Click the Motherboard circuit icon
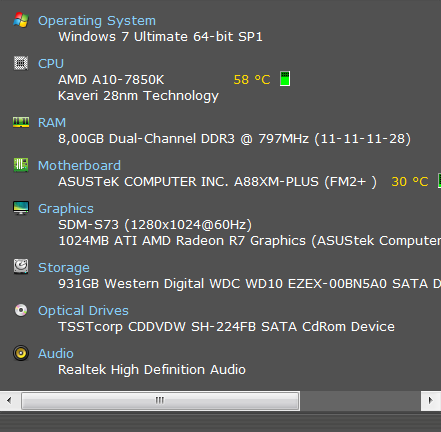Viewport: 441px width, 432px height. point(21,165)
